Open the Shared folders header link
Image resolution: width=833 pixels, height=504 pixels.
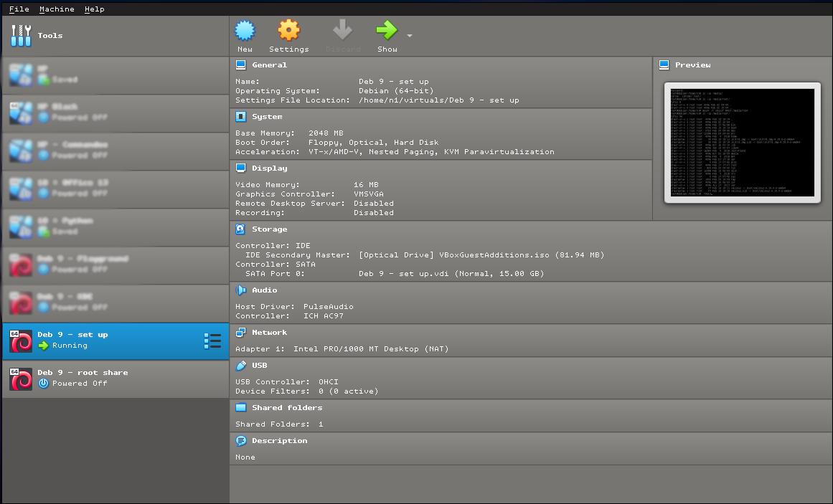tap(287, 407)
